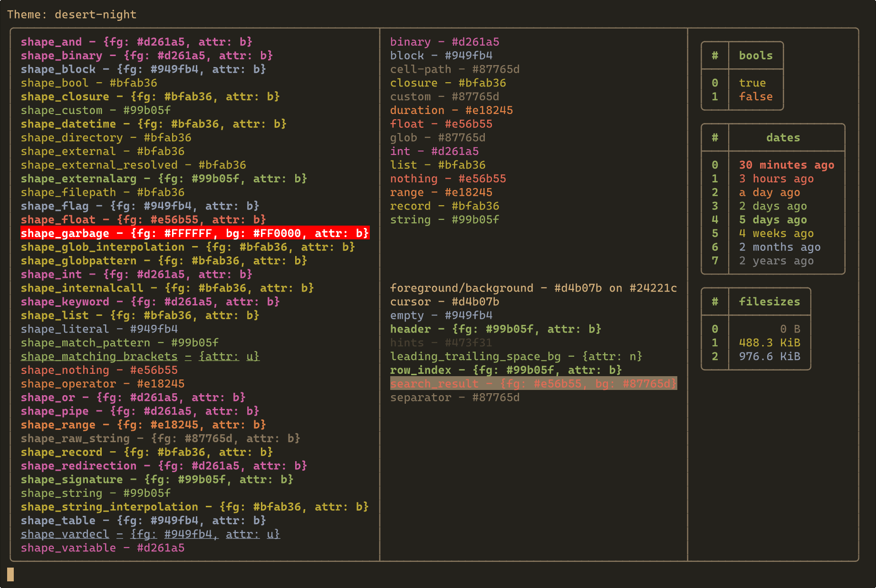Click the 'Theme: desert-night' title text
The image size is (876, 588).
click(72, 15)
